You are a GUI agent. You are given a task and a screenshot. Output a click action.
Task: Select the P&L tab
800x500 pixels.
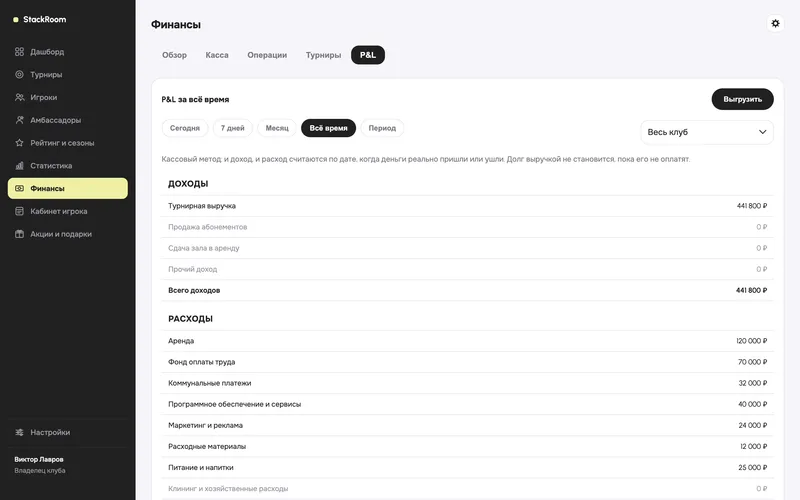368,55
